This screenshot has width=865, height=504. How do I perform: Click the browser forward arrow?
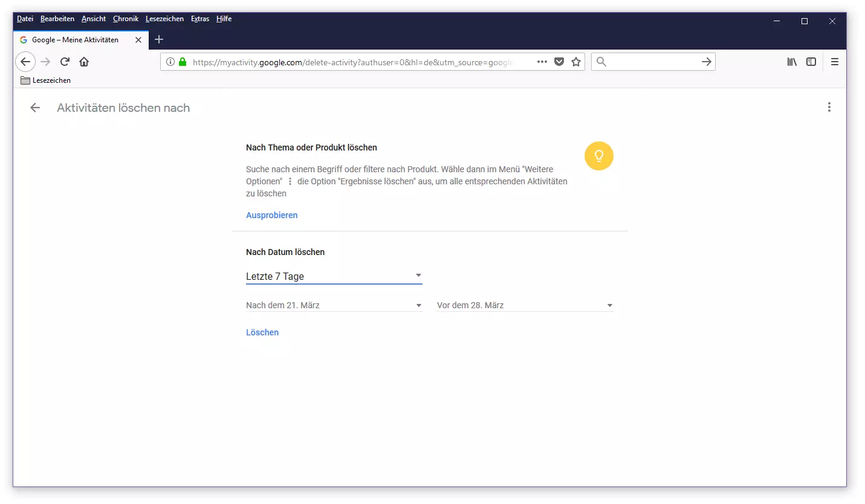coord(45,62)
